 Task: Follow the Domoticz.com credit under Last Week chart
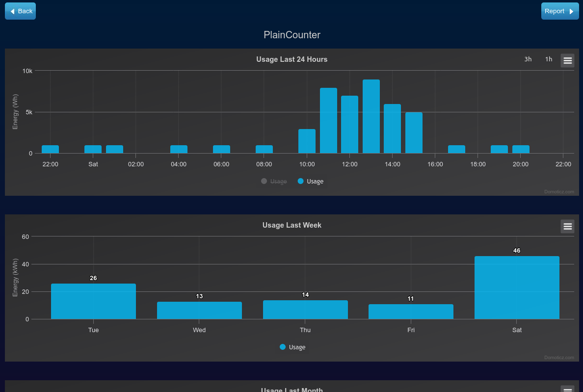(x=559, y=358)
